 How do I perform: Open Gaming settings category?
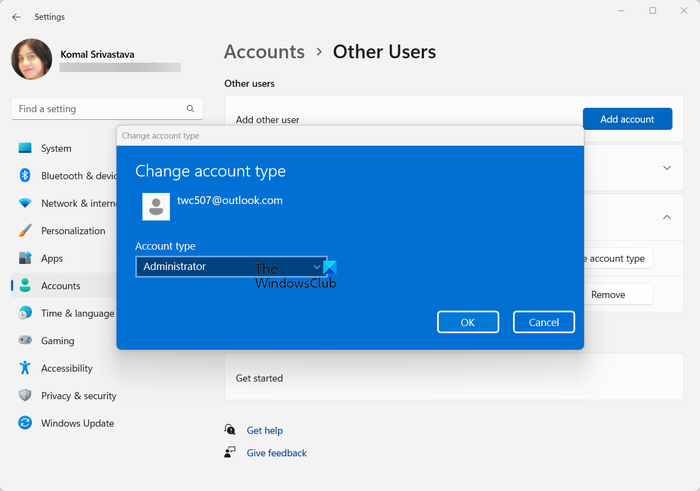point(65,341)
